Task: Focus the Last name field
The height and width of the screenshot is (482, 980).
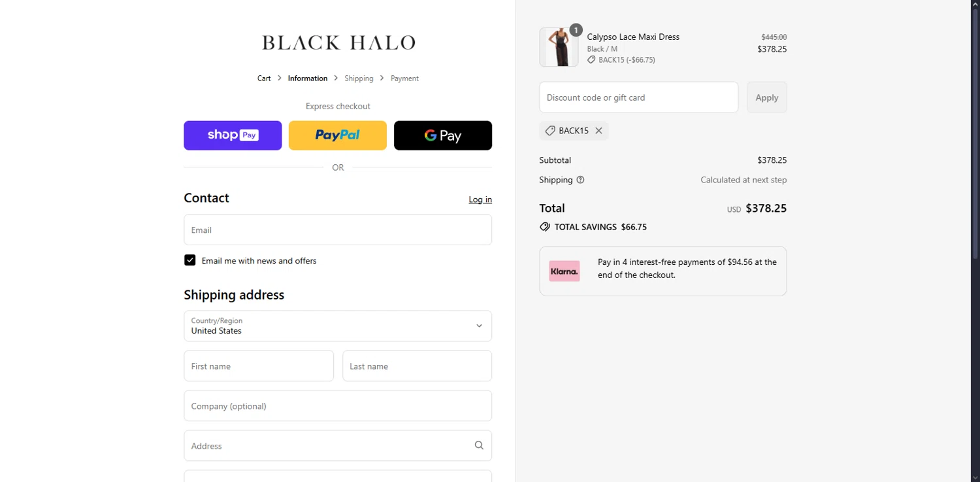Action: click(x=417, y=366)
